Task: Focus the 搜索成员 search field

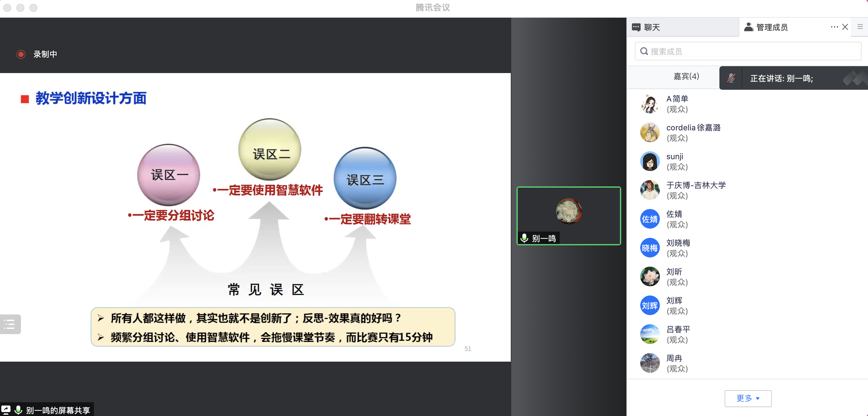Action: click(748, 51)
